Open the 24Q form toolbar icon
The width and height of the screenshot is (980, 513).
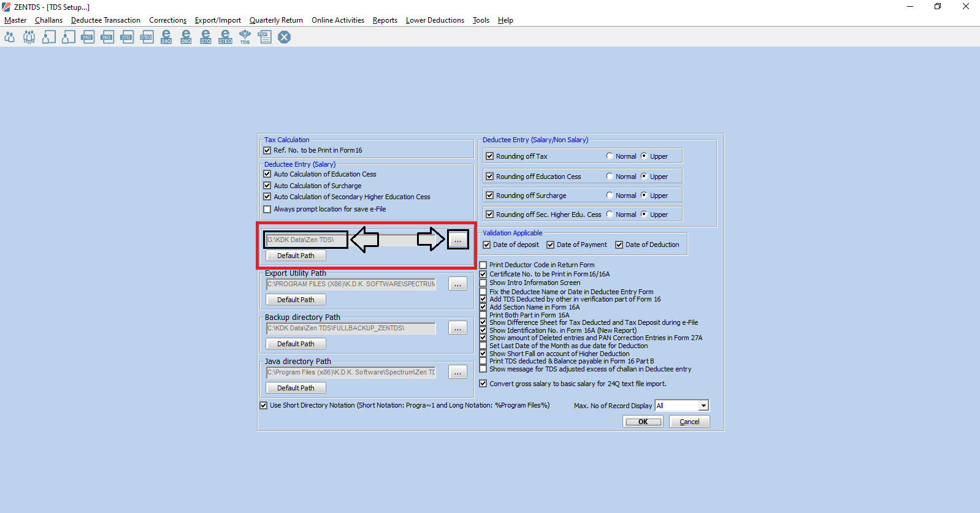point(88,37)
